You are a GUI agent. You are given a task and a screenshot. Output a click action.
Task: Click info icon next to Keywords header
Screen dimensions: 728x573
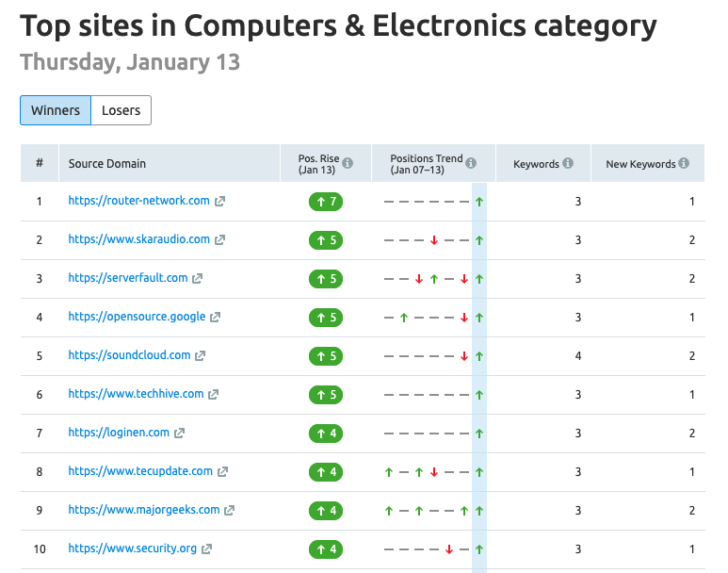568,163
